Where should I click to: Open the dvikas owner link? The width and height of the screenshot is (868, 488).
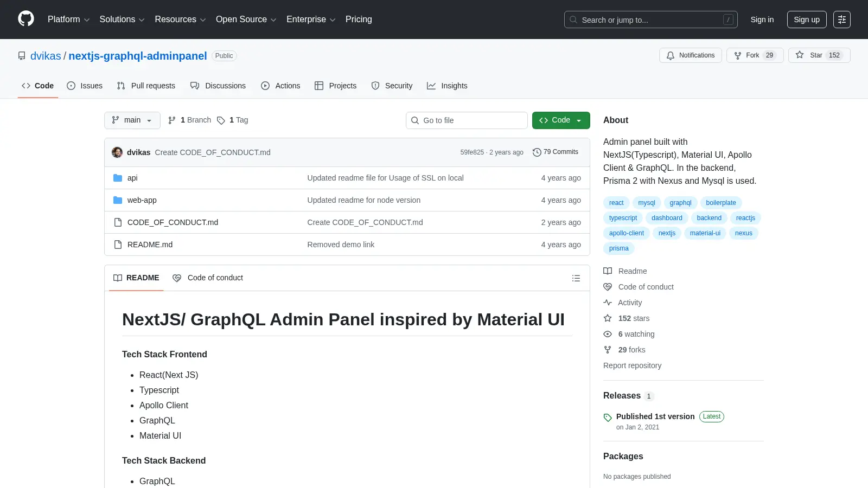coord(46,56)
